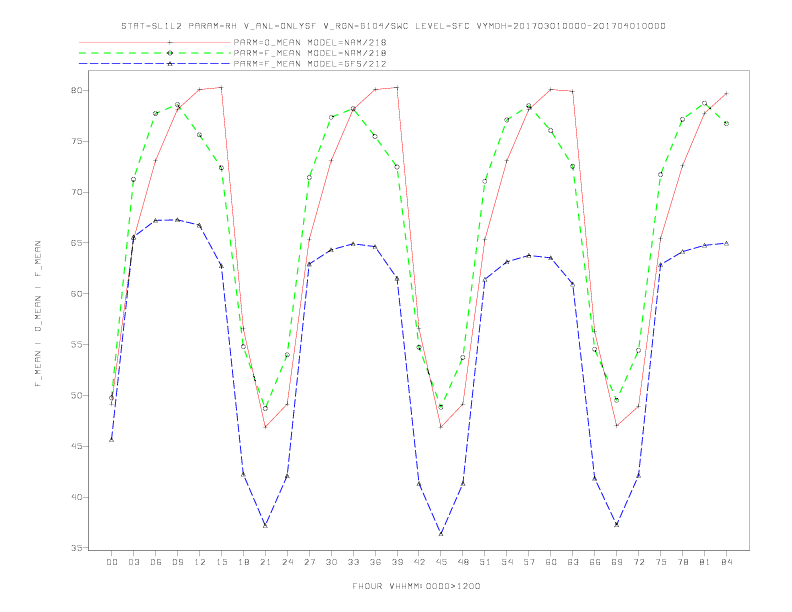Click x-axis tick label 12

point(200,562)
